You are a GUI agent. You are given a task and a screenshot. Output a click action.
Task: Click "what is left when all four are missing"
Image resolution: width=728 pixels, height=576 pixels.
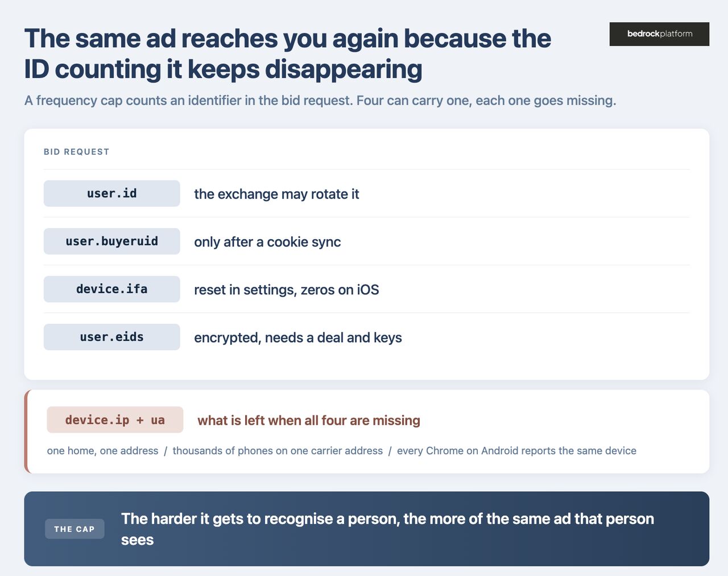(x=309, y=421)
